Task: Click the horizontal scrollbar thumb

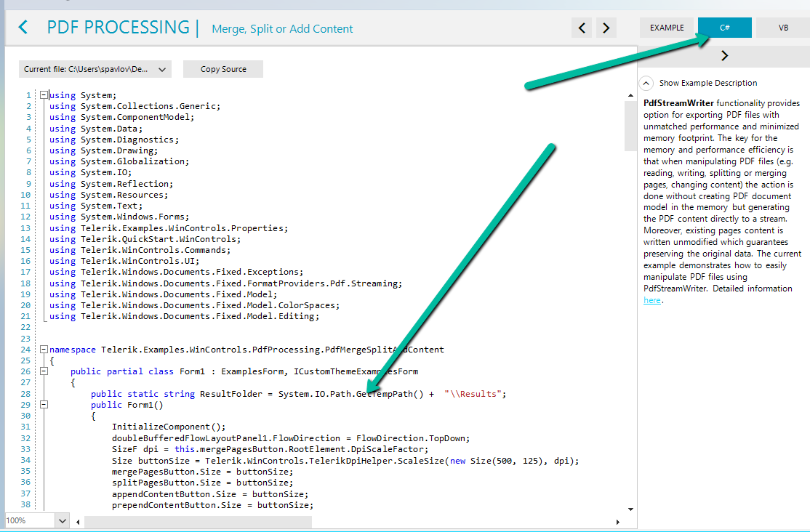Action: click(198, 522)
